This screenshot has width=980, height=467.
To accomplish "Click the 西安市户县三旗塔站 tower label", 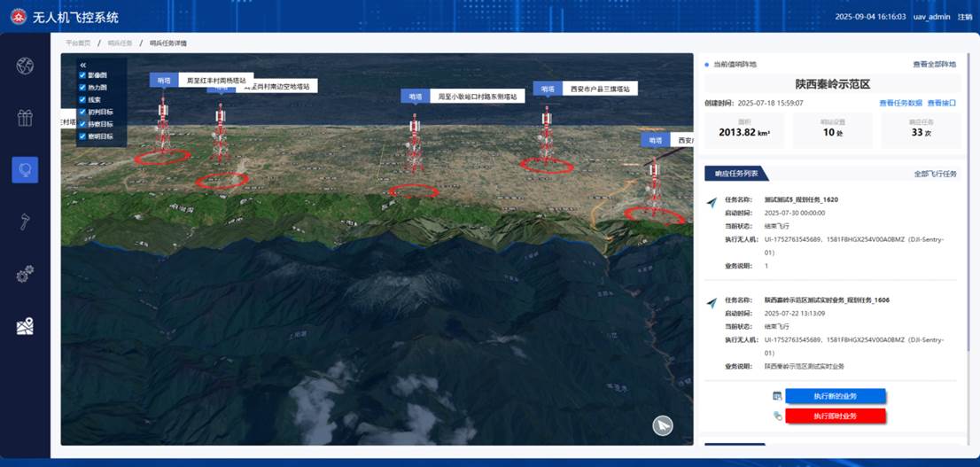I will (598, 90).
